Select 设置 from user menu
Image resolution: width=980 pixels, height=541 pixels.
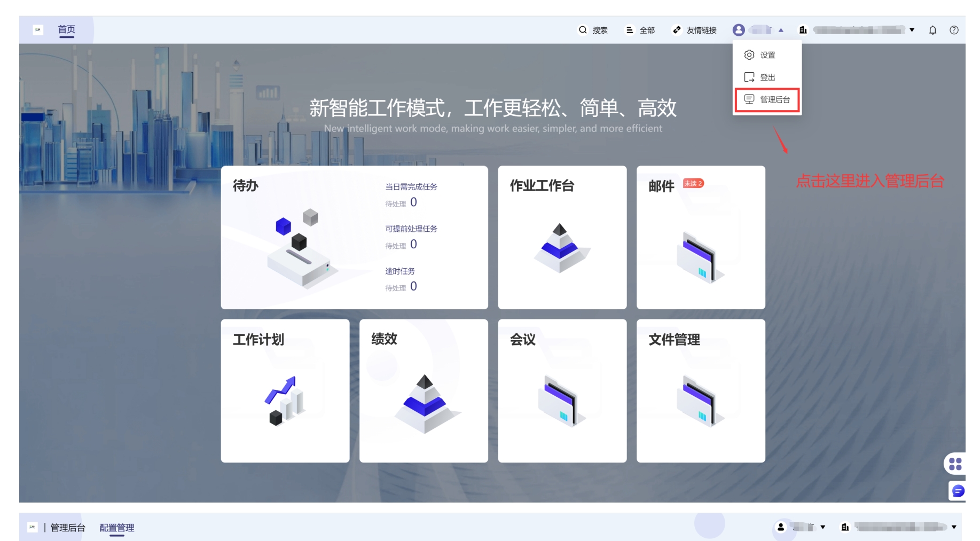(767, 55)
